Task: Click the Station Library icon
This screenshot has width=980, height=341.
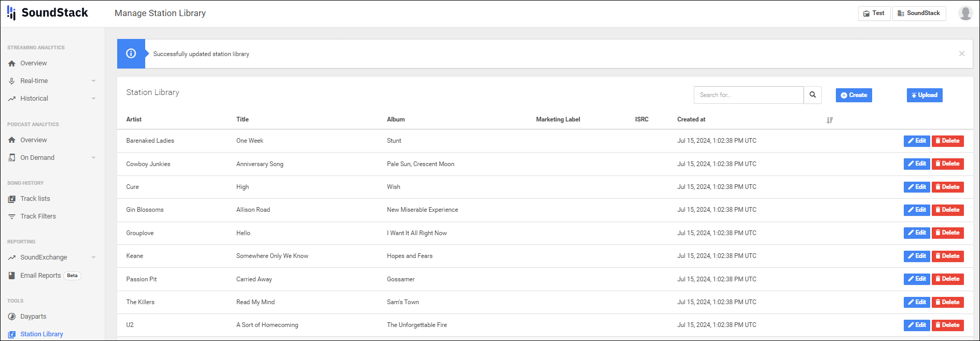Action: coord(11,334)
